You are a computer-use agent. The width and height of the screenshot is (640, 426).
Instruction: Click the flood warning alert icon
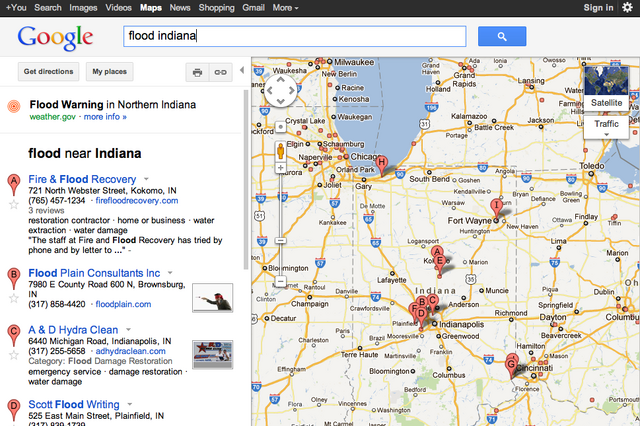[14, 106]
